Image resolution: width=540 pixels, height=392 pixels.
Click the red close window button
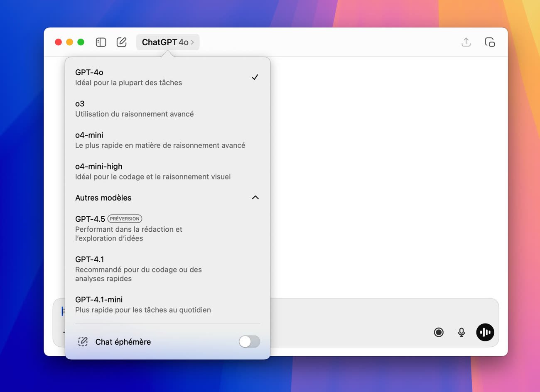pyautogui.click(x=59, y=42)
